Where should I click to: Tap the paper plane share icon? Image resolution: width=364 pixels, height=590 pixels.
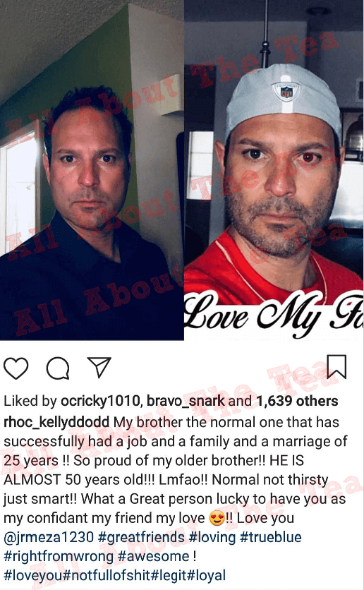pyautogui.click(x=99, y=367)
